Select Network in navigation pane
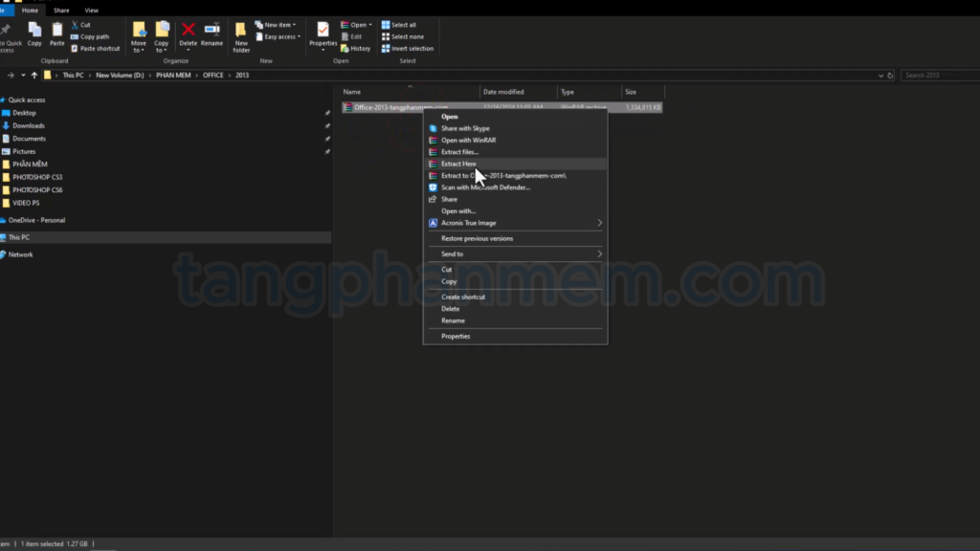Viewport: 980px width, 551px height. 21,254
